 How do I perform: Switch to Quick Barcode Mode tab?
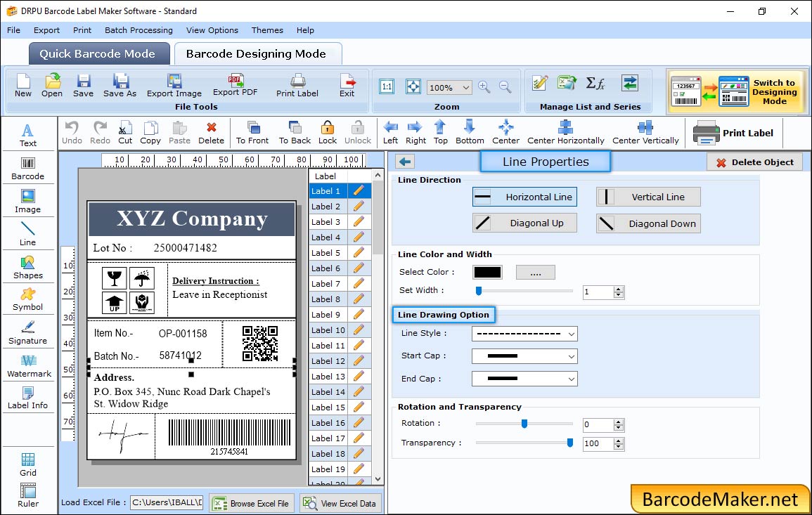[x=99, y=54]
